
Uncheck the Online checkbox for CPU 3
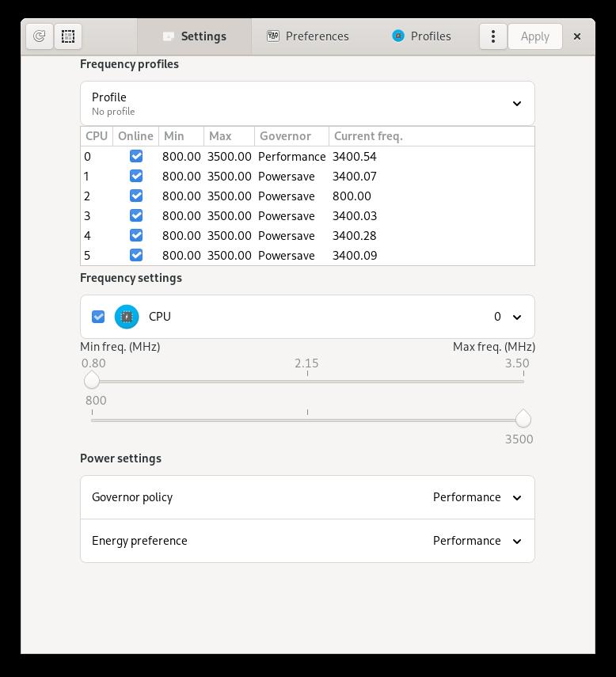coord(136,216)
